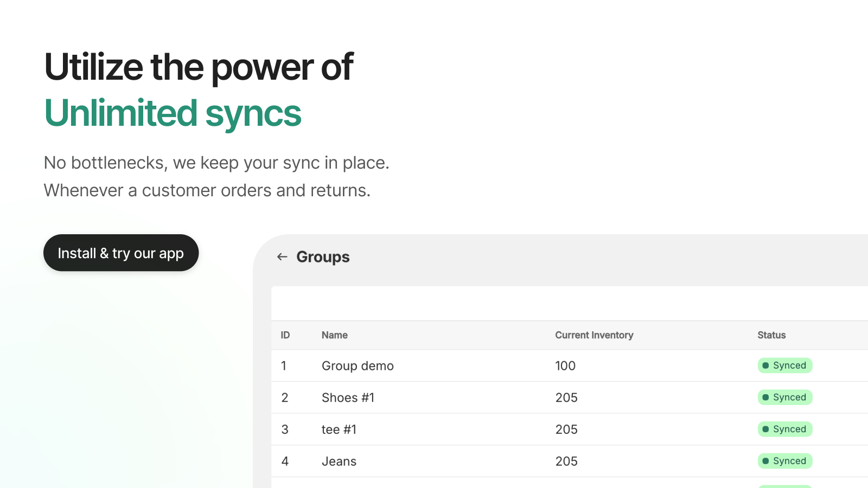The height and width of the screenshot is (488, 868).
Task: Click the Synced badge for tee #1
Action: click(785, 429)
